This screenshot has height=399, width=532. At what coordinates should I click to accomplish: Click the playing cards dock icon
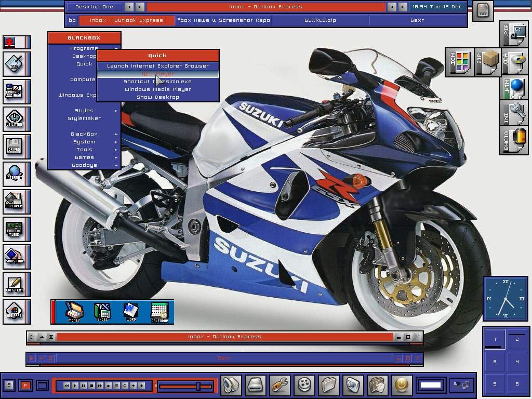[x=378, y=385]
